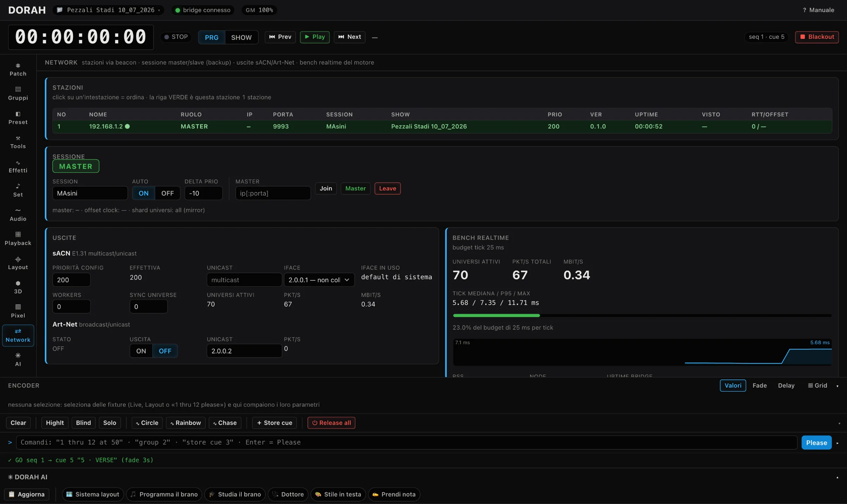847x504 pixels.
Task: Select the Fade encoder tab
Action: coord(759,385)
